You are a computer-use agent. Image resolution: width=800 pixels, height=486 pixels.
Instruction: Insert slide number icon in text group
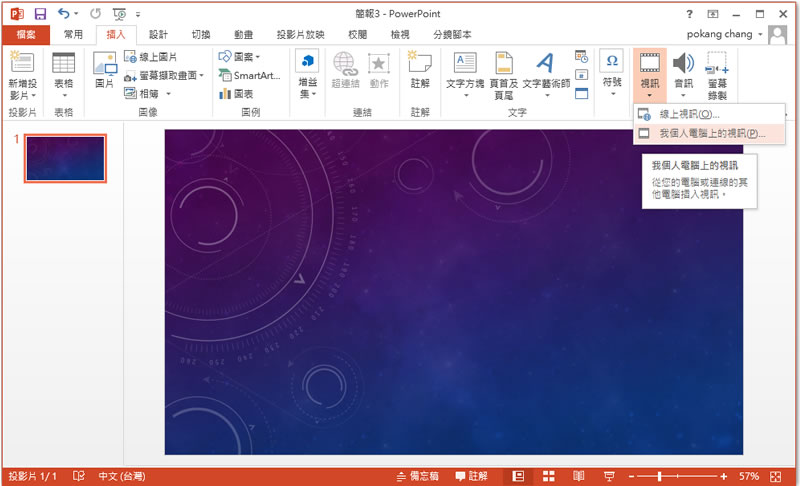581,75
